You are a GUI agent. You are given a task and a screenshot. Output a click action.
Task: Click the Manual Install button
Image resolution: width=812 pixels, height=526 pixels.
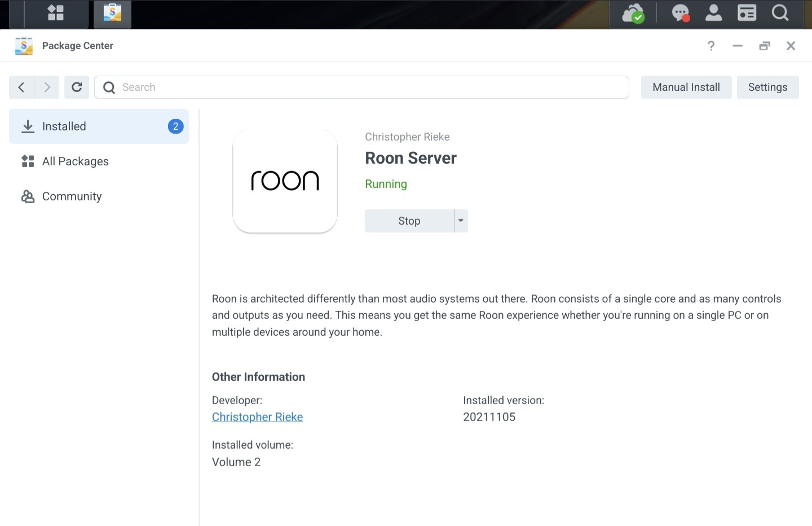click(686, 87)
